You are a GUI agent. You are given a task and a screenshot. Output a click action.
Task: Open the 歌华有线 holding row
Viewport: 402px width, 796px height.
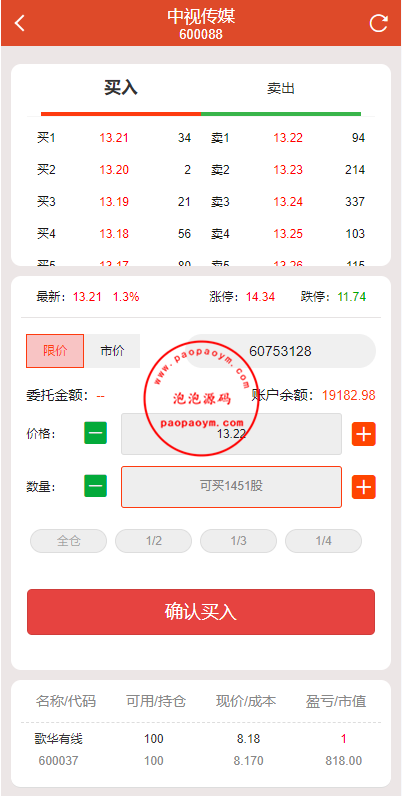(201, 750)
